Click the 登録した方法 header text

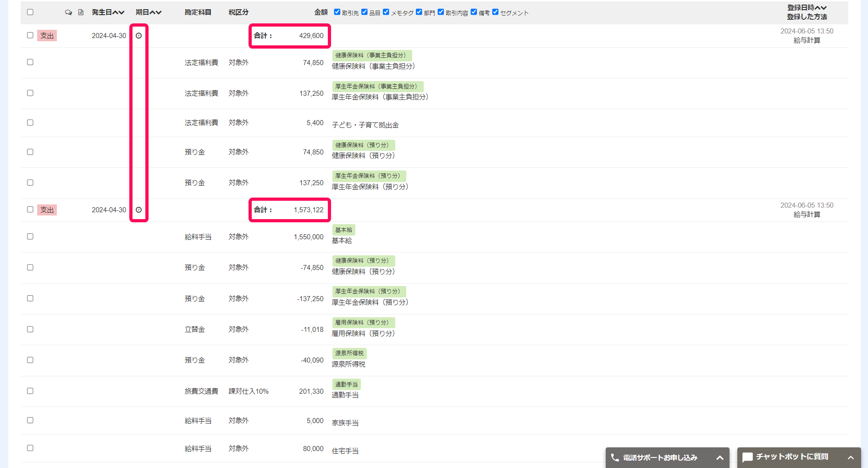tap(807, 17)
